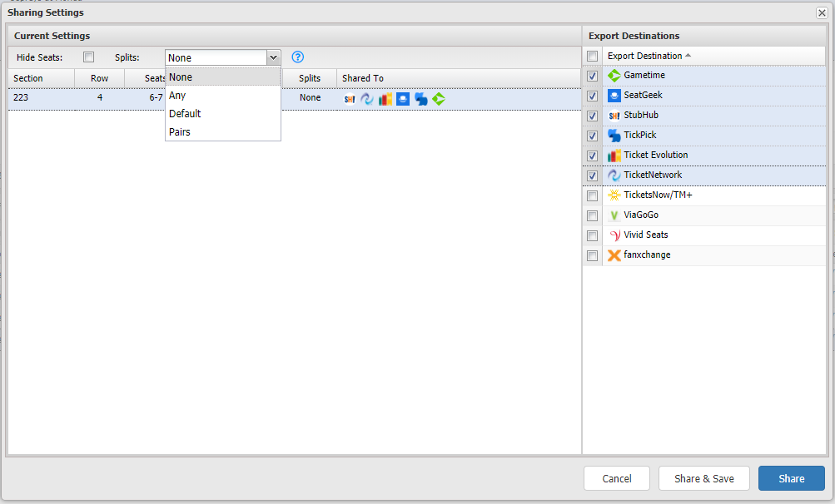This screenshot has width=835, height=504.
Task: Click the Share & Save button
Action: tap(704, 478)
